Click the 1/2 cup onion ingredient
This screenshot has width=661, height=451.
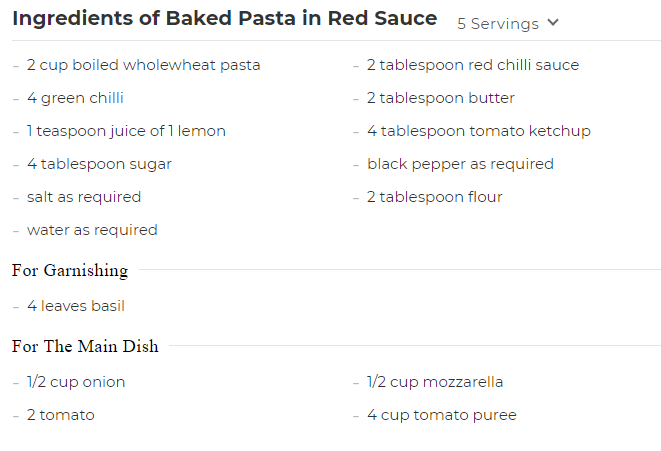pos(76,382)
